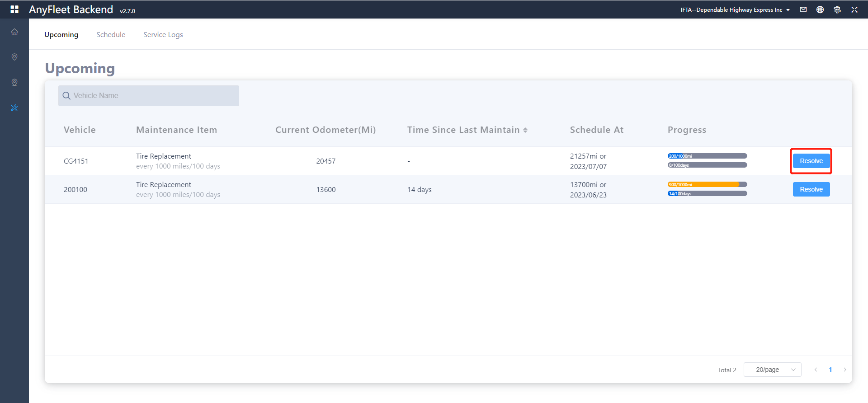Go to Home via sidebar house icon
This screenshot has width=868, height=403.
(14, 32)
